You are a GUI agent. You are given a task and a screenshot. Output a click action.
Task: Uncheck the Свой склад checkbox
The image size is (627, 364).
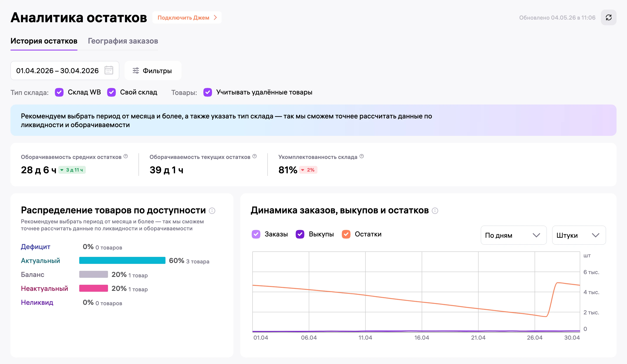coord(111,92)
